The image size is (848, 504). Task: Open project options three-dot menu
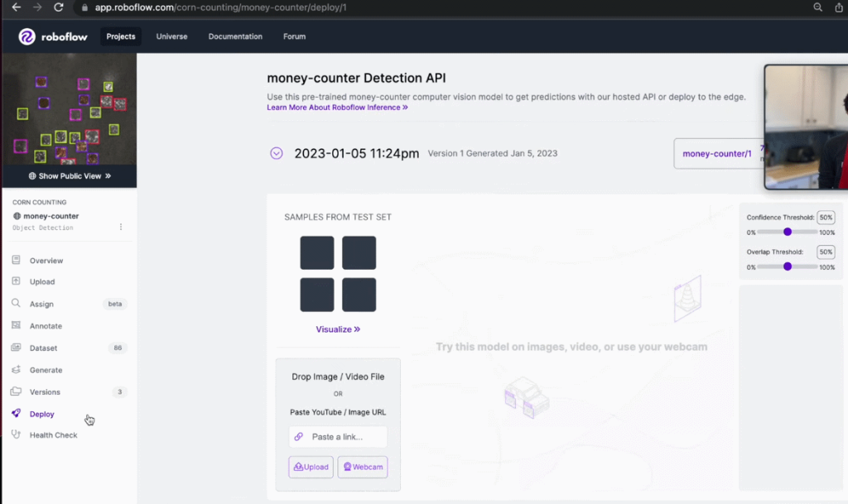[121, 227]
